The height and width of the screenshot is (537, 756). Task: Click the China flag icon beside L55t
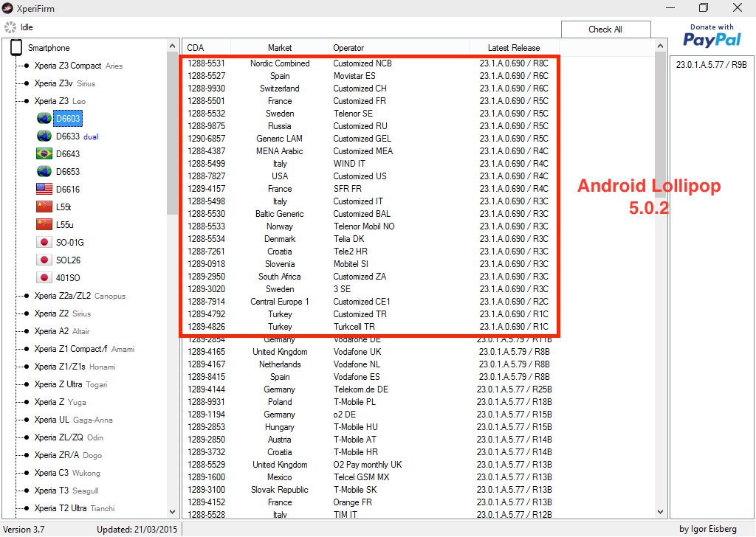[x=44, y=207]
